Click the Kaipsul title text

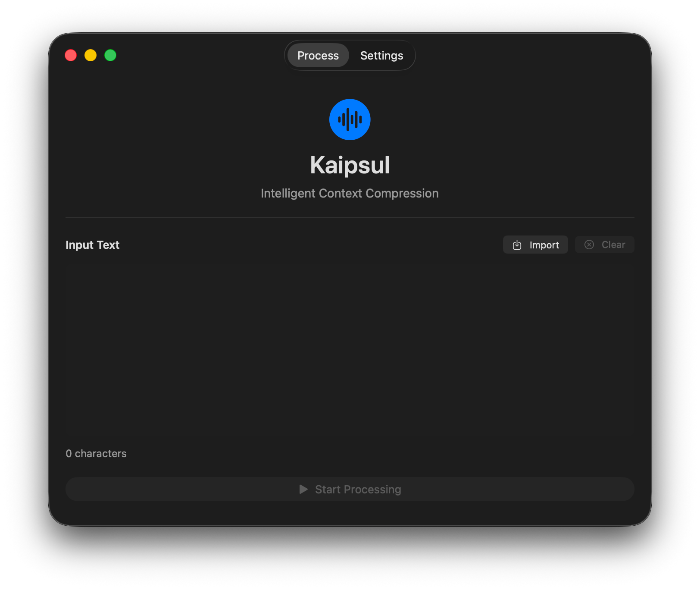point(350,165)
